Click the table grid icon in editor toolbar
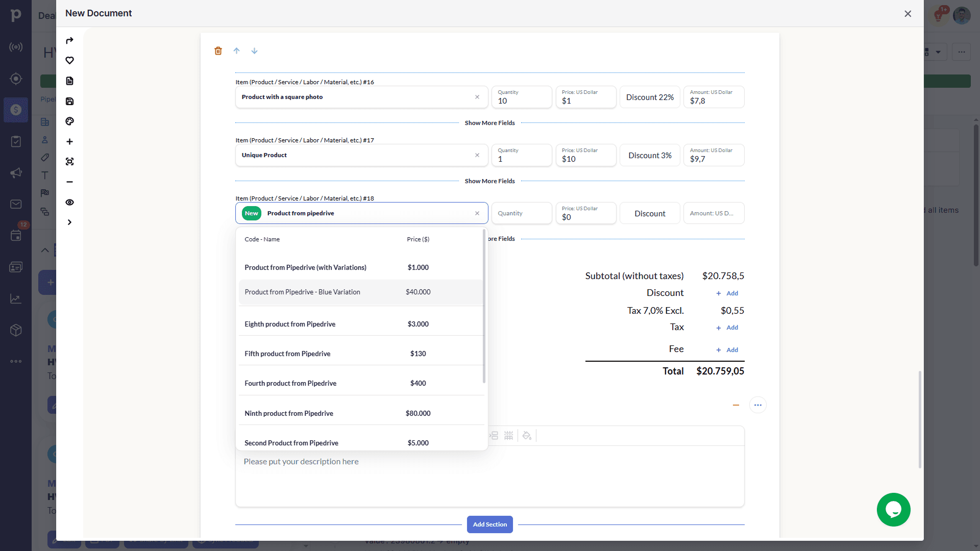Screen dimensions: 980x551 pyautogui.click(x=508, y=436)
